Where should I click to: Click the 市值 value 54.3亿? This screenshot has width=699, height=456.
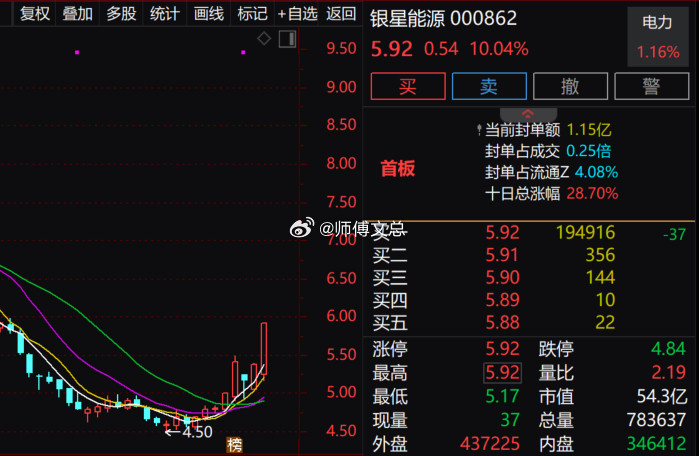(662, 396)
